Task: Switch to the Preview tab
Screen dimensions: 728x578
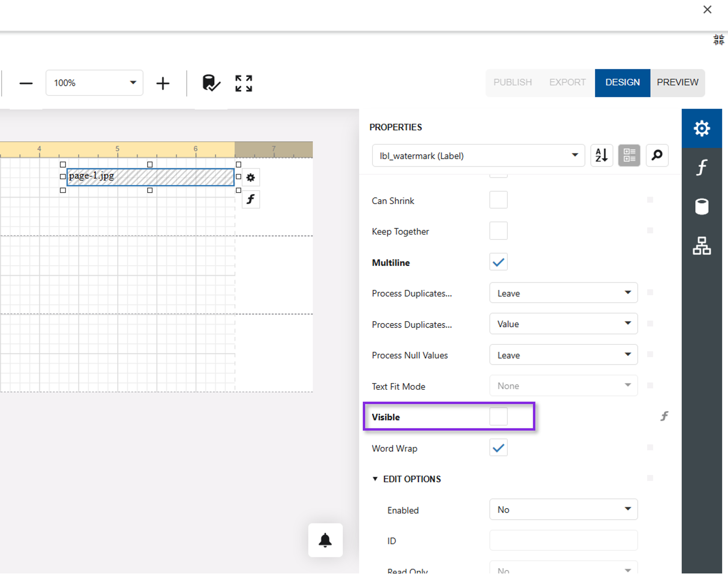Action: [x=677, y=82]
